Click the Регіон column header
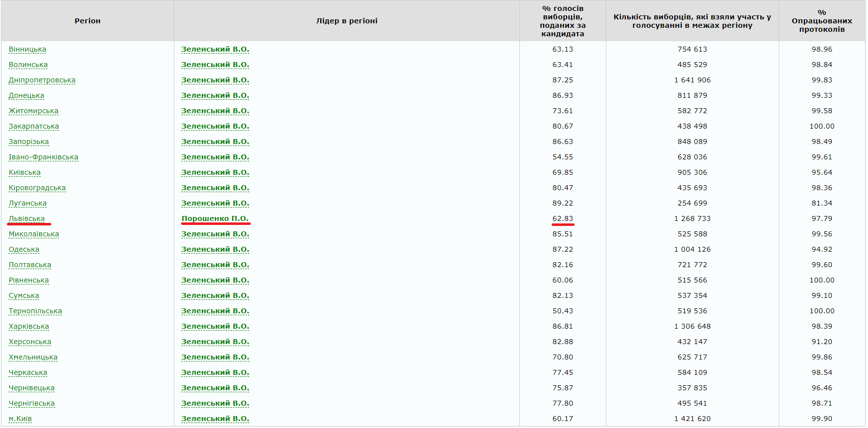The height and width of the screenshot is (428, 868). [x=87, y=21]
